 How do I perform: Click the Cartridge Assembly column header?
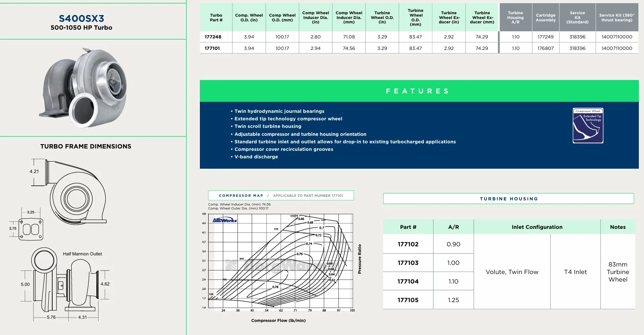point(546,18)
